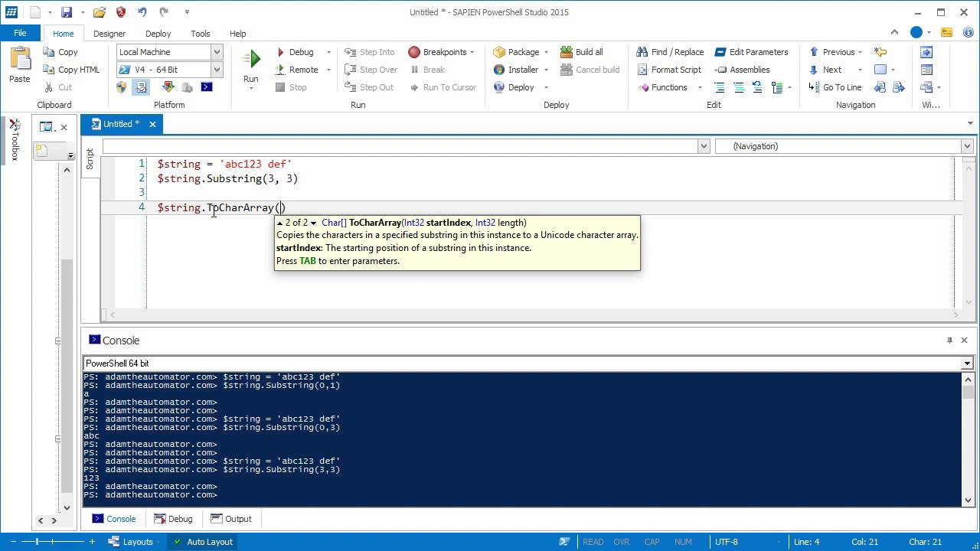Image resolution: width=980 pixels, height=551 pixels.
Task: Toggle Auto Layout in status bar
Action: point(203,542)
